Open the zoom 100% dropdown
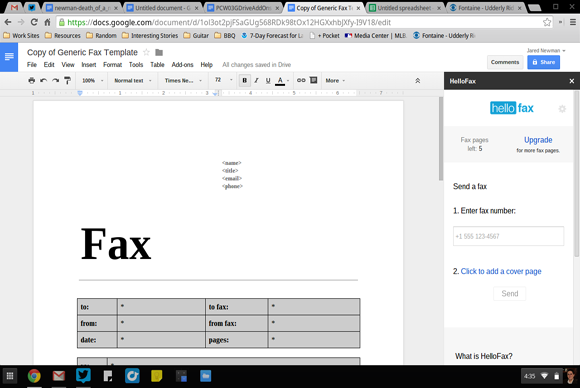580x388 pixels. tap(92, 80)
